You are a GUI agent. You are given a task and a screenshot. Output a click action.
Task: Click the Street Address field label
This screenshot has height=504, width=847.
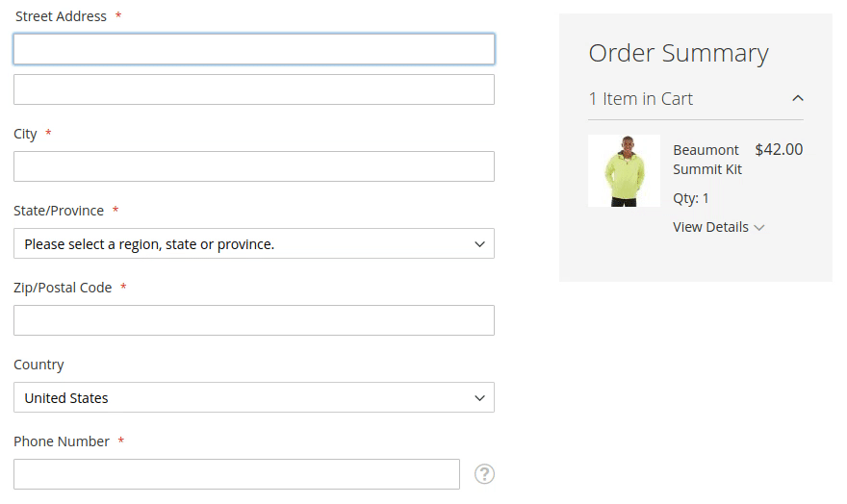tap(61, 16)
